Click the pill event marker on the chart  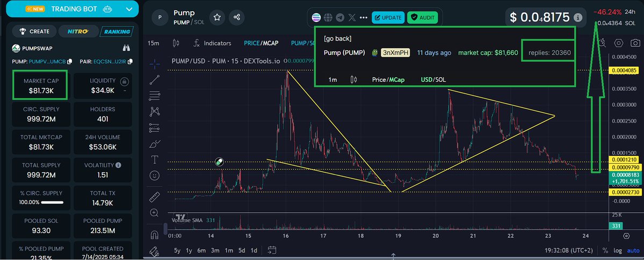point(219,162)
